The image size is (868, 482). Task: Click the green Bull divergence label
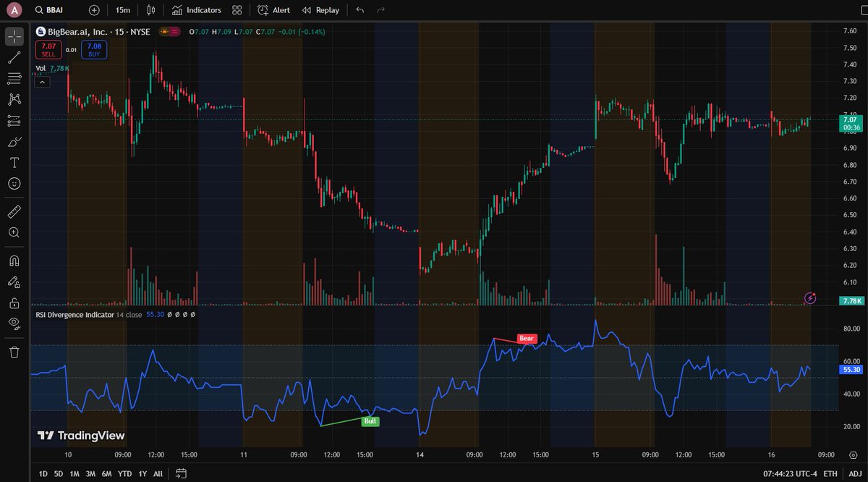[370, 420]
